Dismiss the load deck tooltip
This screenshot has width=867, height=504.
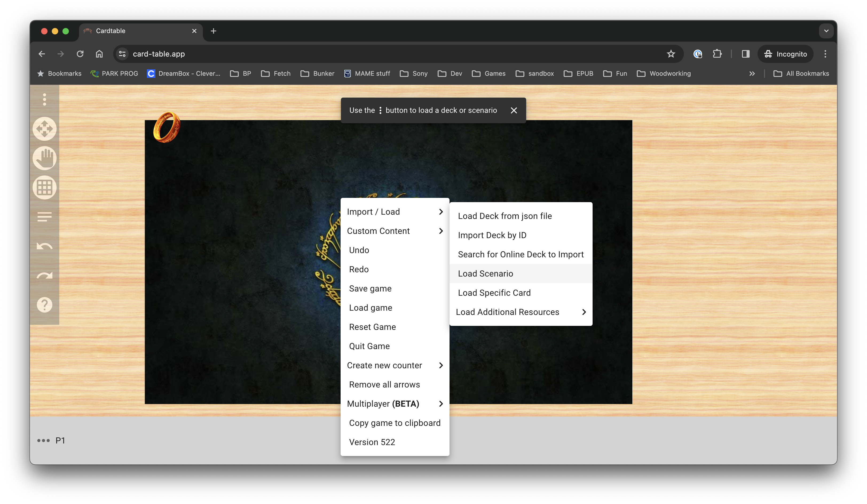(x=513, y=110)
